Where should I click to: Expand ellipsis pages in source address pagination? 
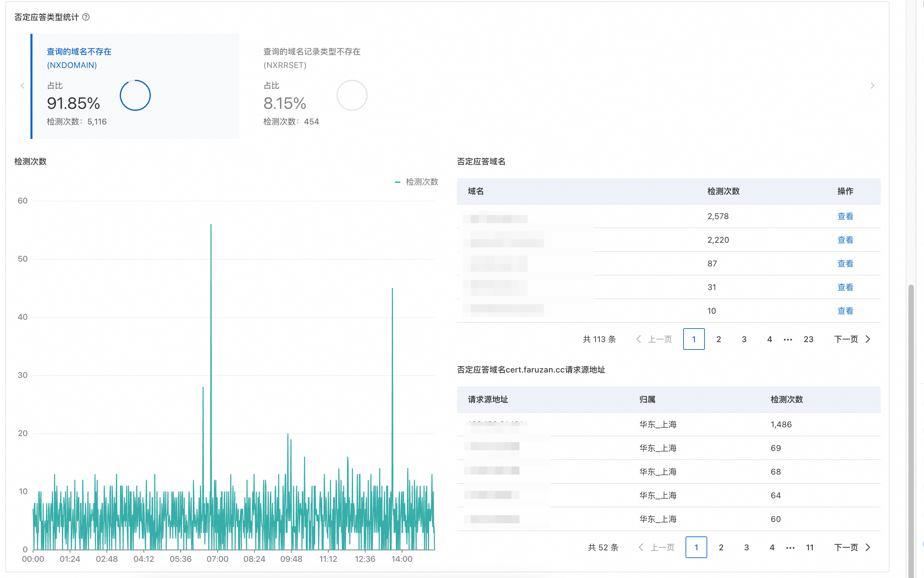[790, 548]
